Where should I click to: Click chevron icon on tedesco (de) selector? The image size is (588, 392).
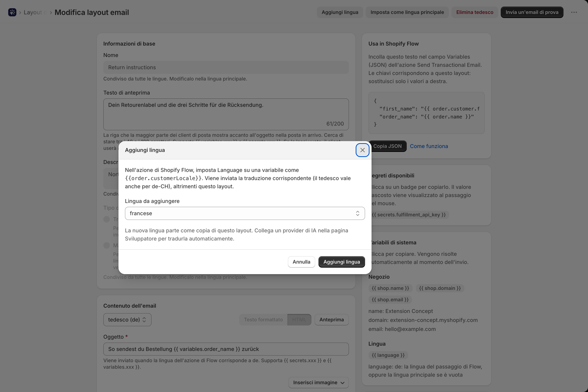coord(144,320)
